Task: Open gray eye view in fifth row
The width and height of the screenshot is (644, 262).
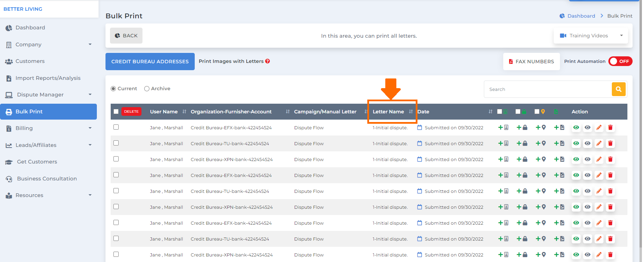Action: tap(588, 191)
